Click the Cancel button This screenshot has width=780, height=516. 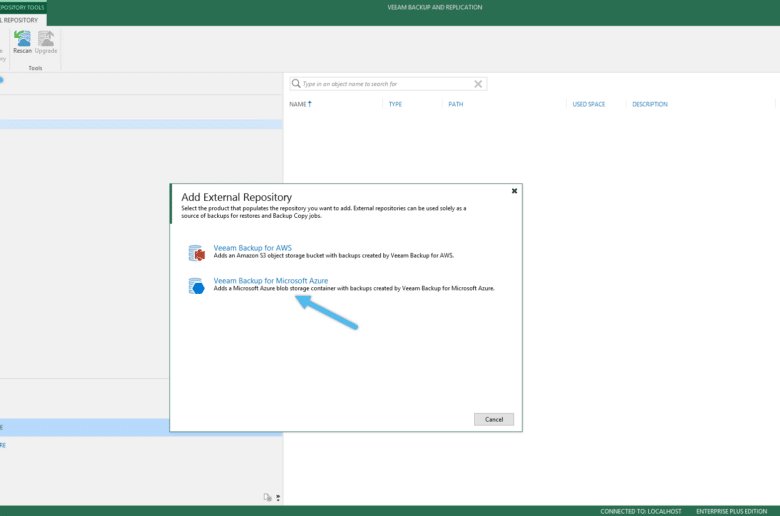click(x=493, y=419)
